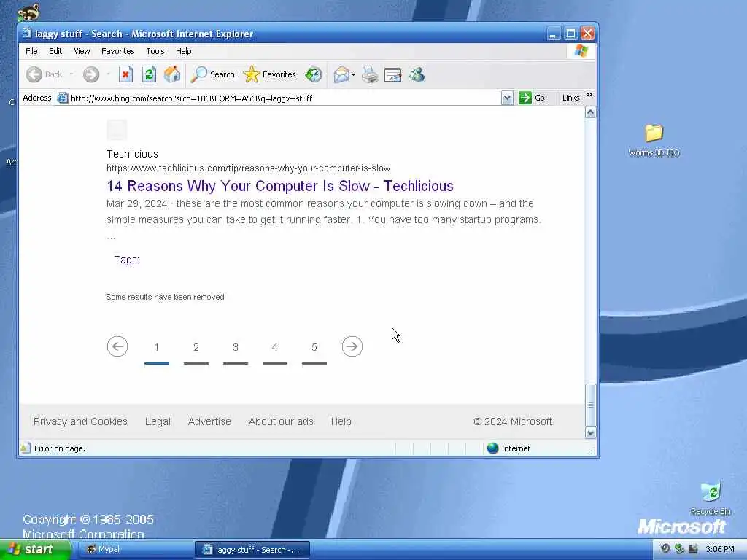Click the Print icon
This screenshot has width=747, height=560.
370,74
